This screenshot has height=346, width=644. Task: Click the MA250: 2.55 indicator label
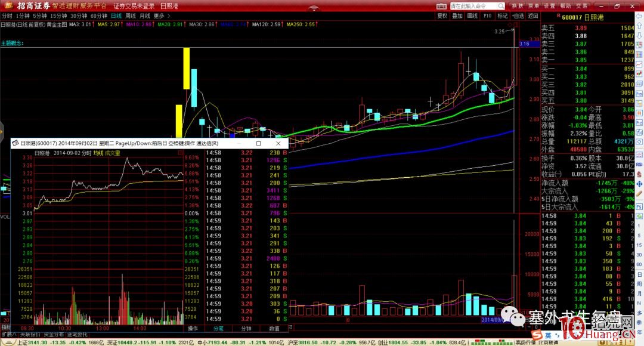tap(302, 24)
